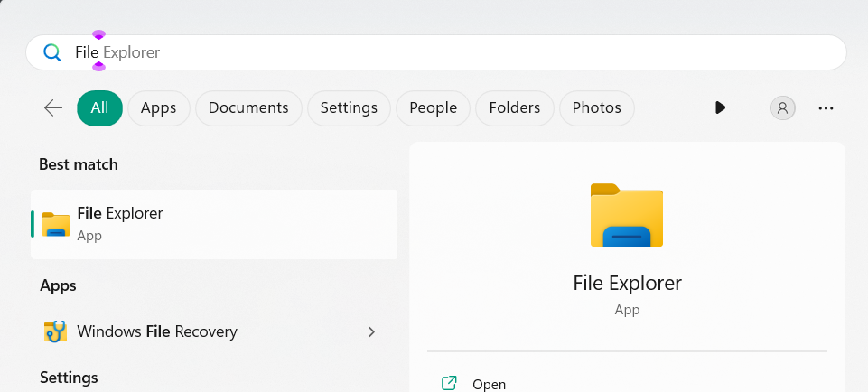The height and width of the screenshot is (392, 868).
Task: Click the Open text link in preview pane
Action: click(489, 384)
